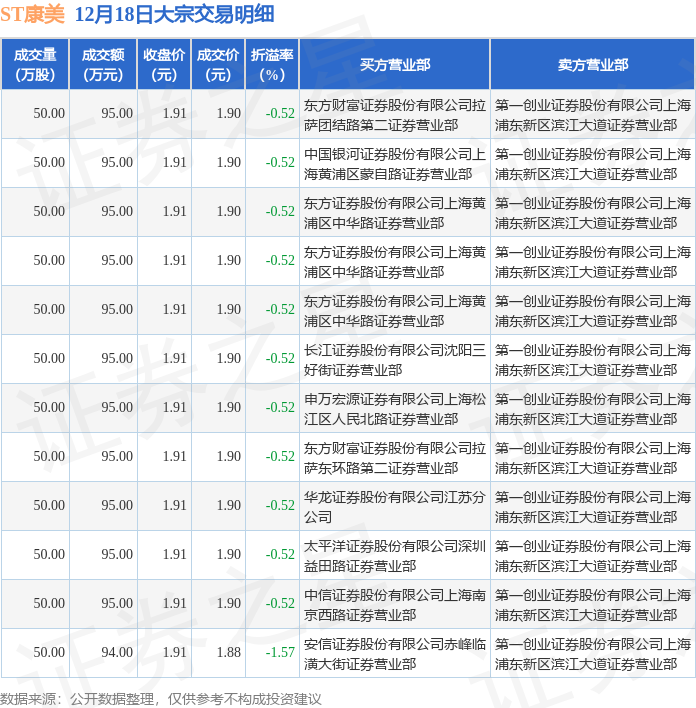Select "-0.52" in the 华龙证券 row

point(280,505)
